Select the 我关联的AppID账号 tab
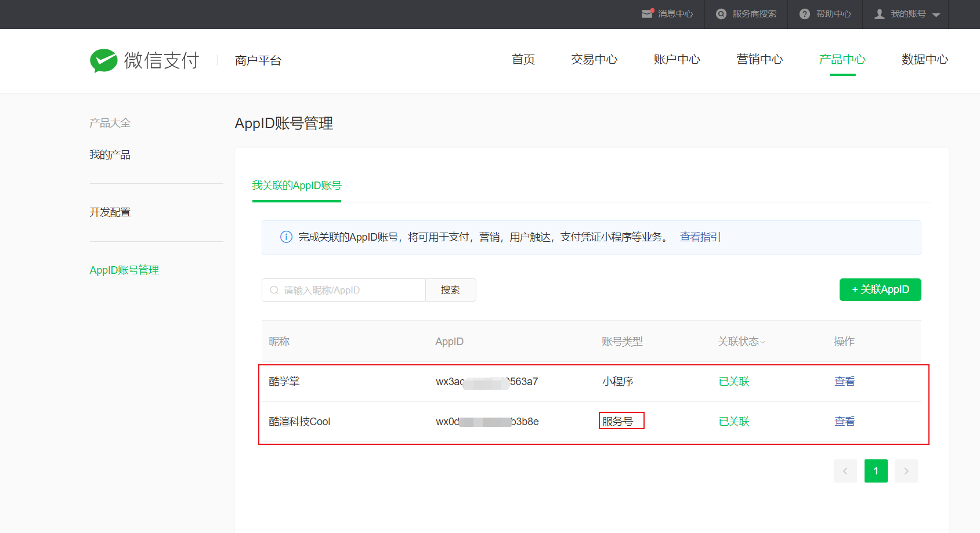This screenshot has width=980, height=533. tap(296, 186)
